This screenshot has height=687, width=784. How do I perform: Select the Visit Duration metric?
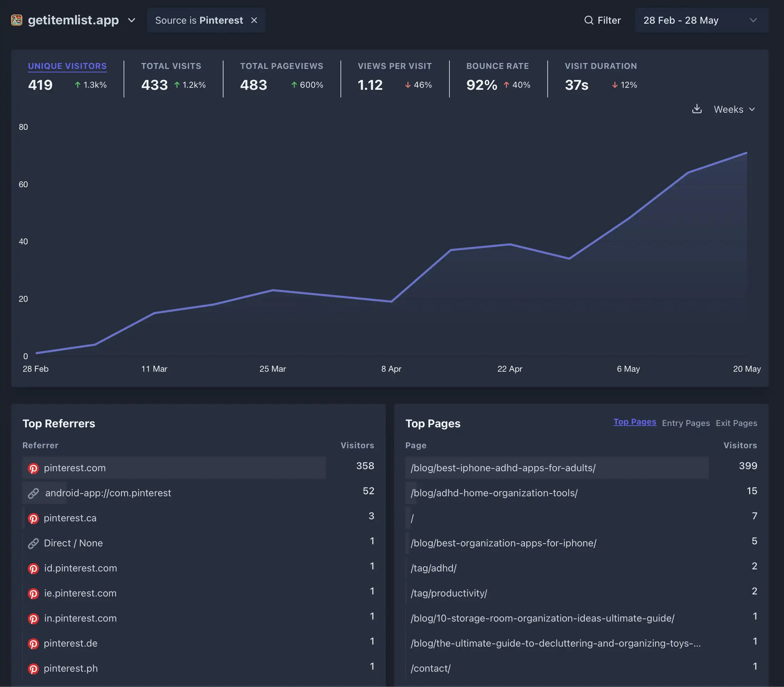pos(601,66)
